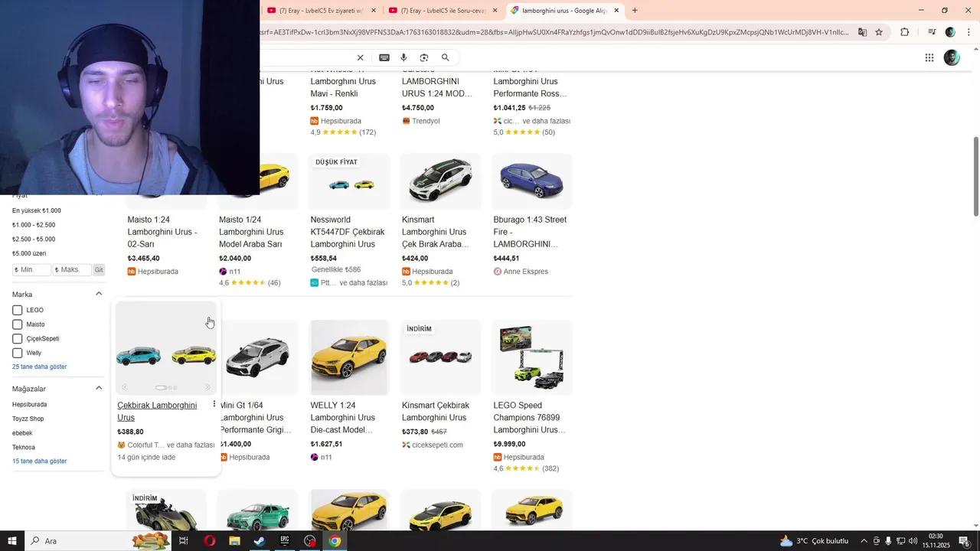The height and width of the screenshot is (551, 980).
Task: Open Mini Gt 1/64 Lamborghini Urus image
Action: coord(258,357)
